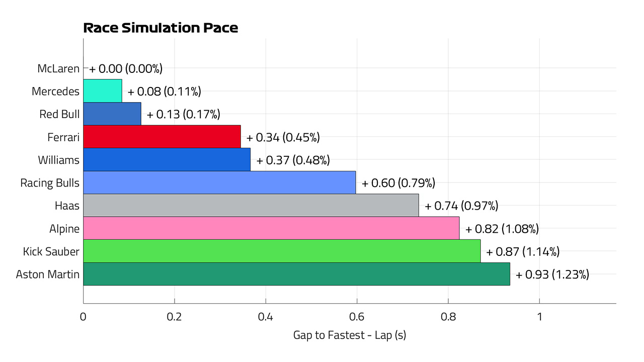Click the Racing Bulls light blue bar
The width and height of the screenshot is (644, 362).
(x=219, y=183)
